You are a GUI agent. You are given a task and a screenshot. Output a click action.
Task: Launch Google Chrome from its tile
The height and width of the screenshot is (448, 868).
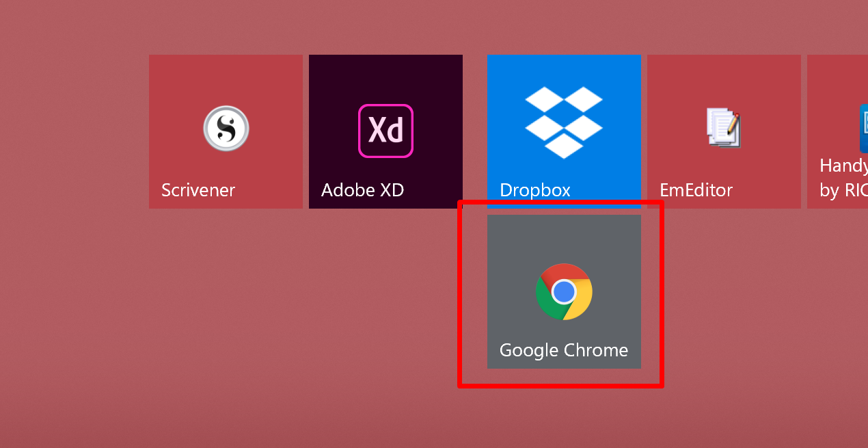tap(564, 291)
